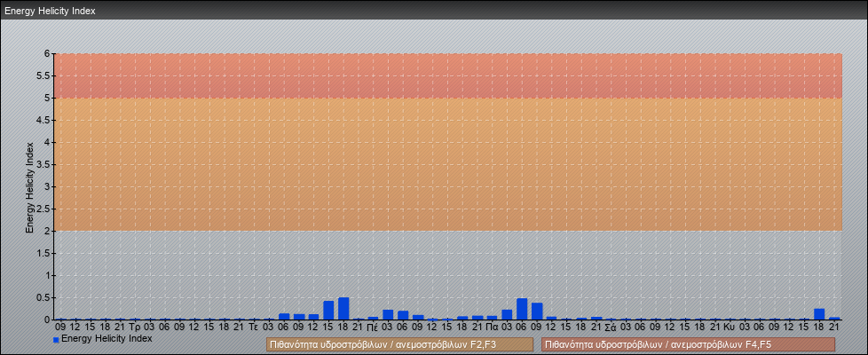Click the tallest bar at Τε 18
868x355 pixels.
343,309
